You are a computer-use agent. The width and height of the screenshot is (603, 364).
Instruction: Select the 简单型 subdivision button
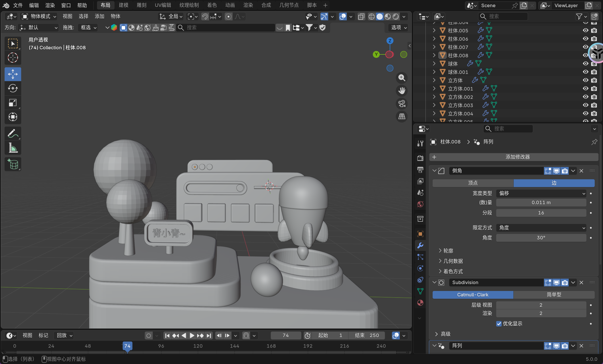pos(554,295)
